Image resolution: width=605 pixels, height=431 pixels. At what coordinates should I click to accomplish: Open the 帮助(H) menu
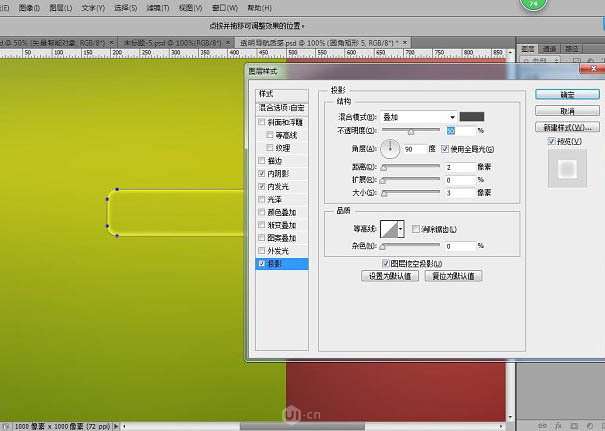click(x=259, y=8)
